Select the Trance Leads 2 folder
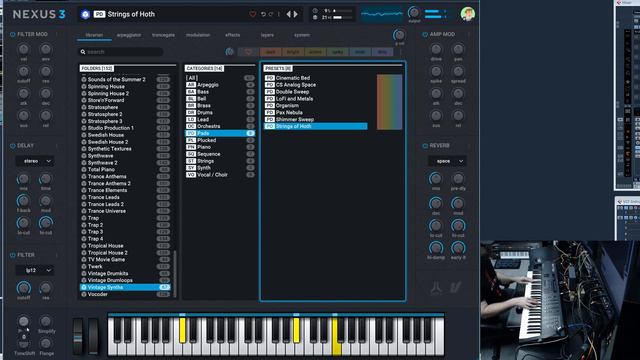 (125, 204)
